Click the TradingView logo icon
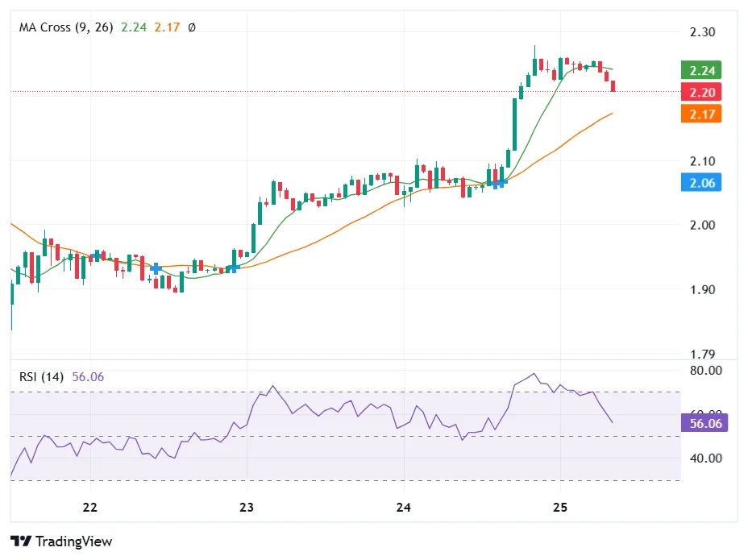This screenshot has width=748, height=560. click(x=21, y=541)
